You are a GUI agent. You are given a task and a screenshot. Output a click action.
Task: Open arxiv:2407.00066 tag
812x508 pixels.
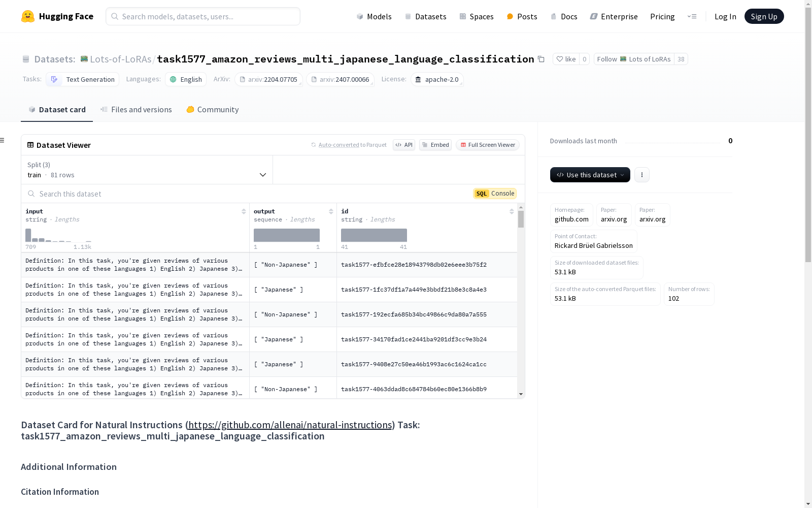[x=340, y=79]
